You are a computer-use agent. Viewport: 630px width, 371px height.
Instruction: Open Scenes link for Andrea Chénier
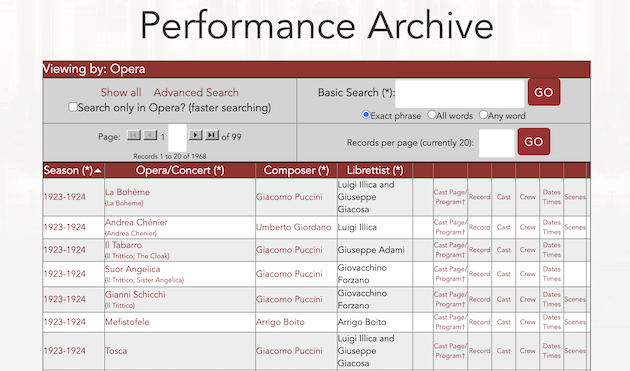[575, 227]
